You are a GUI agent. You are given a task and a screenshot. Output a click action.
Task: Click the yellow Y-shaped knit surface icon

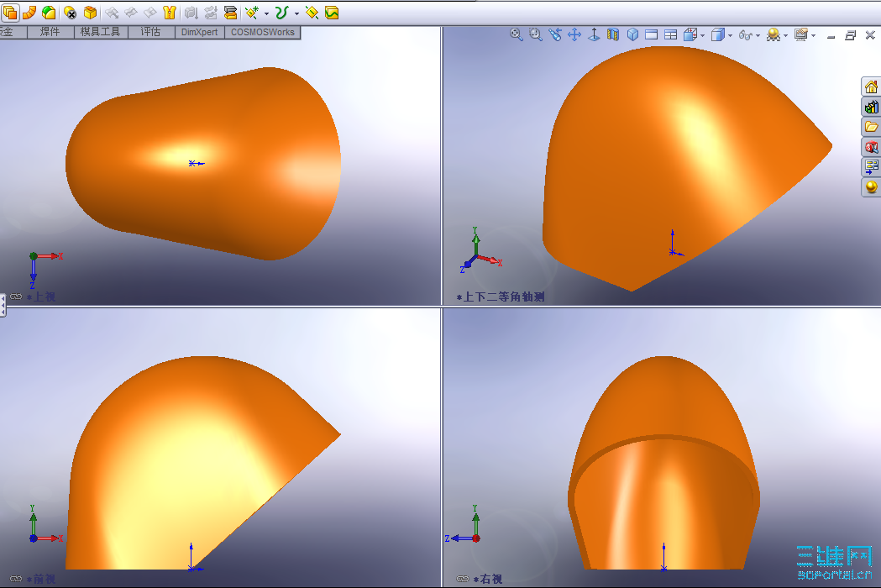(x=169, y=12)
